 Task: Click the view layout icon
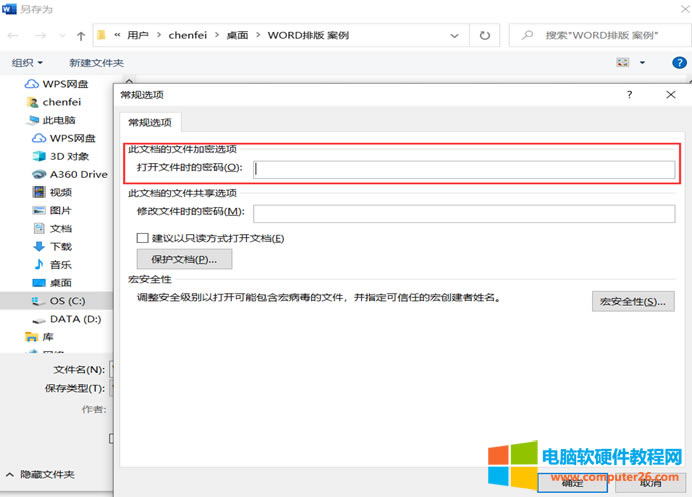click(x=622, y=63)
